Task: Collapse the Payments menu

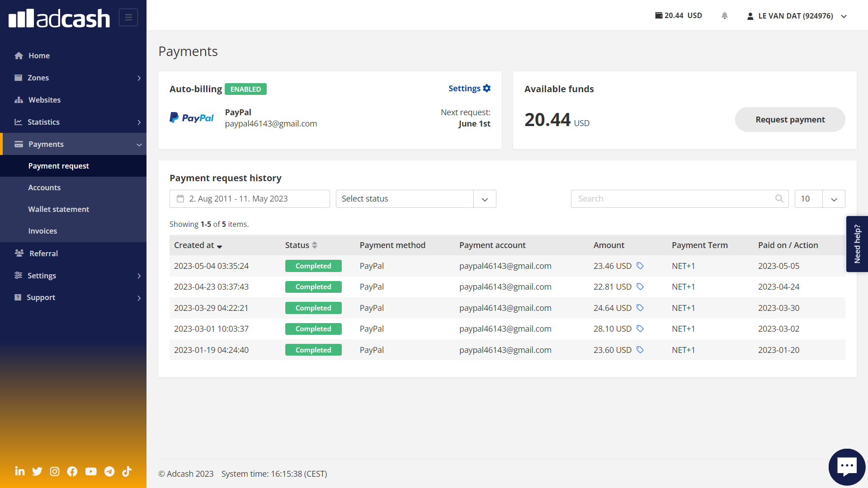Action: [73, 144]
